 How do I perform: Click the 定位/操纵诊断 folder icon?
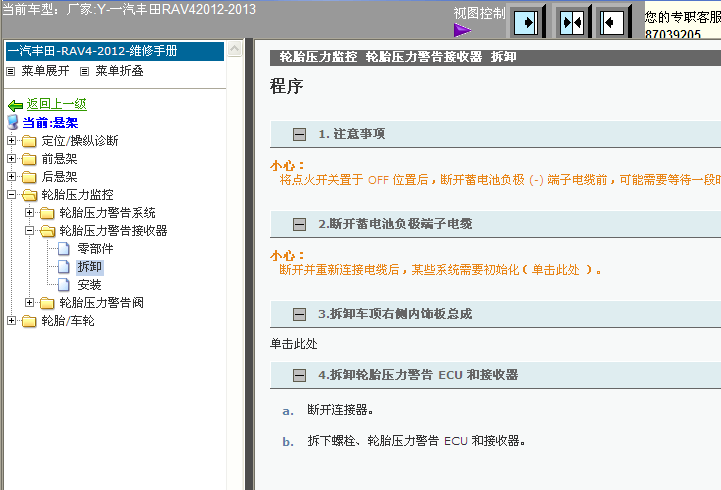29,141
